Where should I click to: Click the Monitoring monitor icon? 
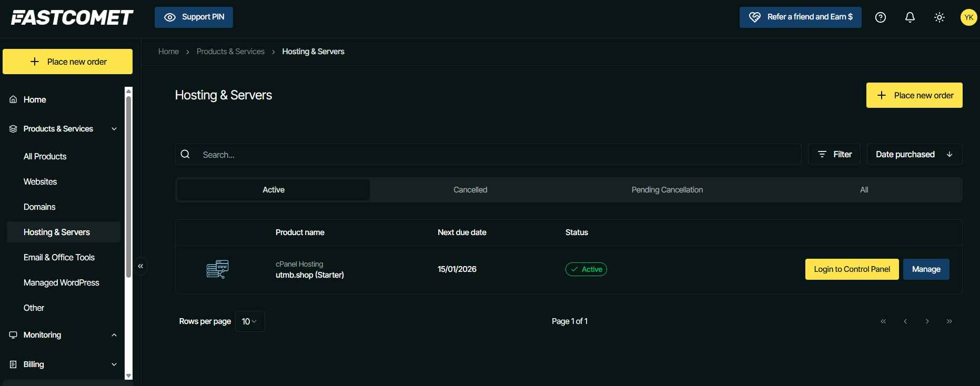[x=13, y=335]
